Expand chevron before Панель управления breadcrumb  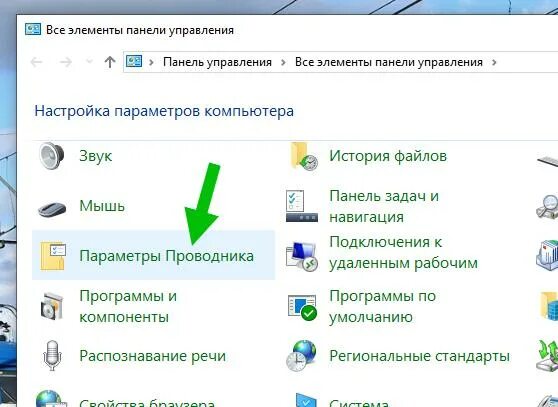pos(152,62)
